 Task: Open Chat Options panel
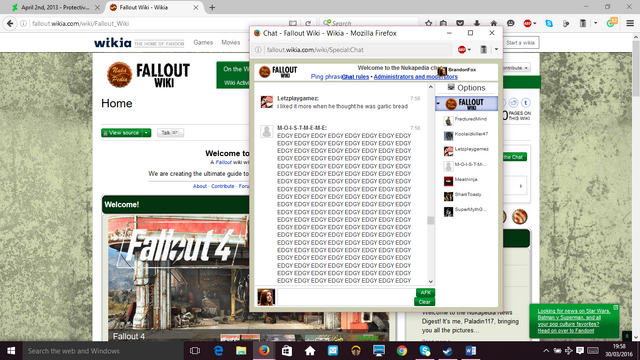(x=467, y=88)
